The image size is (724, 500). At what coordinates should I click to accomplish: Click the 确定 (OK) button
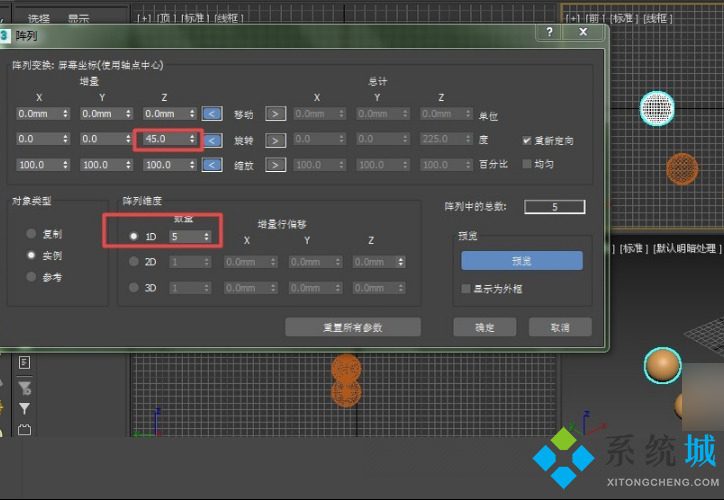[484, 327]
